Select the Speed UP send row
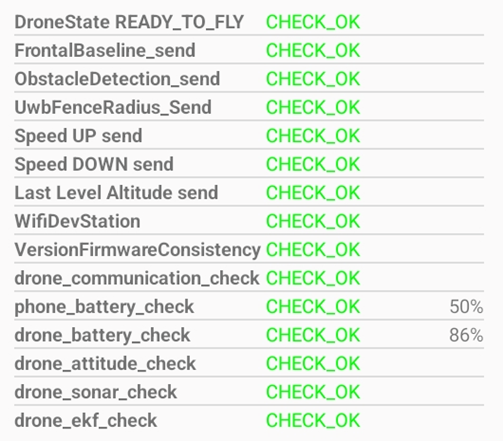Screen dimensions: 503x441 [249, 136]
